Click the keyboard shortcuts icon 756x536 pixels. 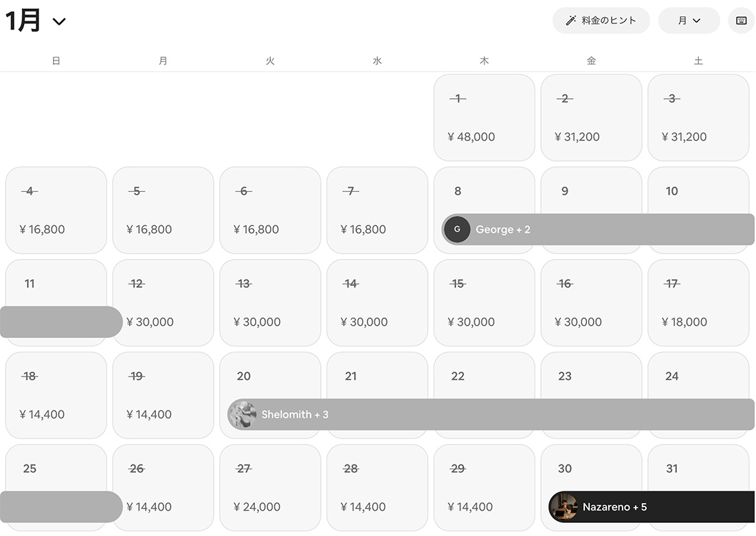point(742,21)
